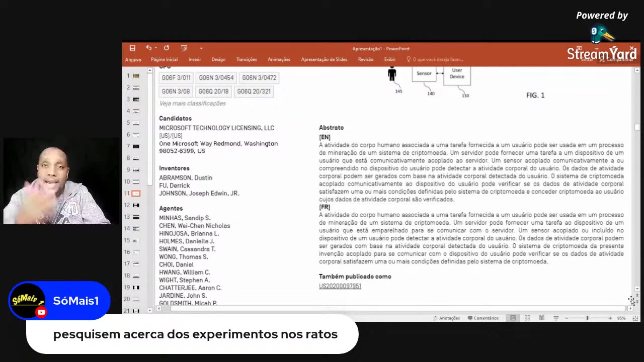
Task: Select slide 11 thumbnail
Action: tap(136, 194)
